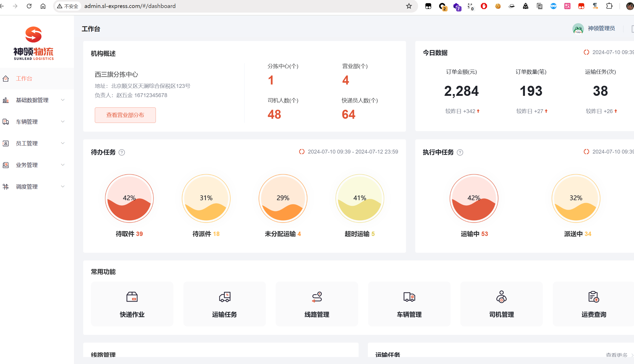The width and height of the screenshot is (634, 364).
Task: Click 运输任务 value 38
Action: (x=601, y=91)
